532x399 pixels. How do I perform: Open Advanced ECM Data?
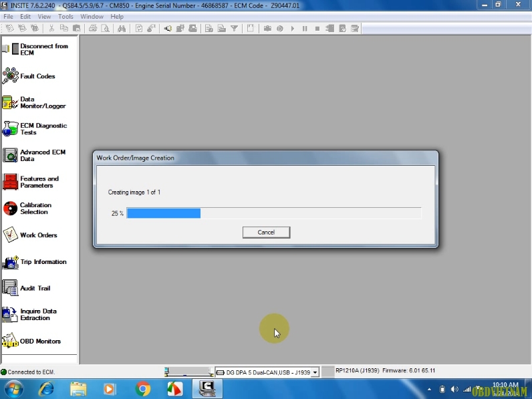pos(34,156)
